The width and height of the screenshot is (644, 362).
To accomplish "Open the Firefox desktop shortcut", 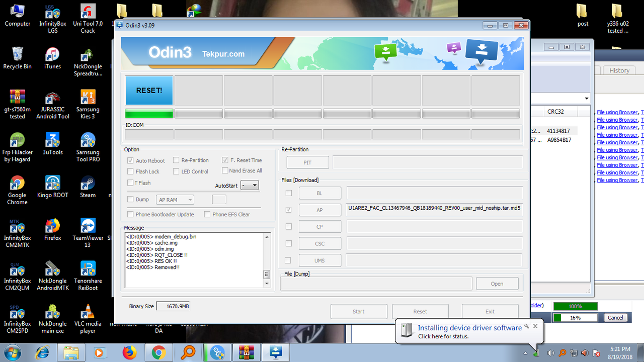I will (x=52, y=229).
